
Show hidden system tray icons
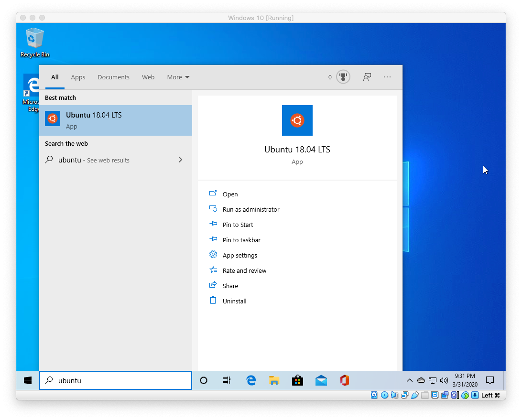coord(410,380)
